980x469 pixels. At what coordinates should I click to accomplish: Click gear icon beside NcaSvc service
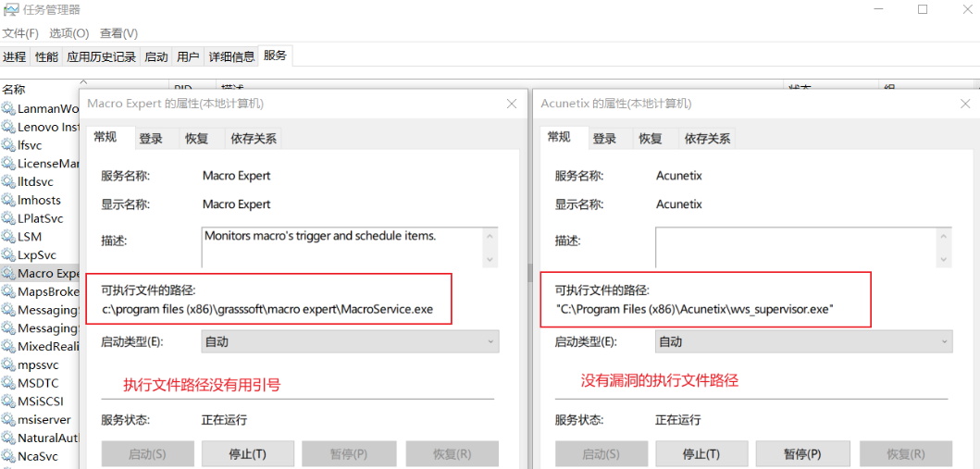pyautogui.click(x=8, y=456)
